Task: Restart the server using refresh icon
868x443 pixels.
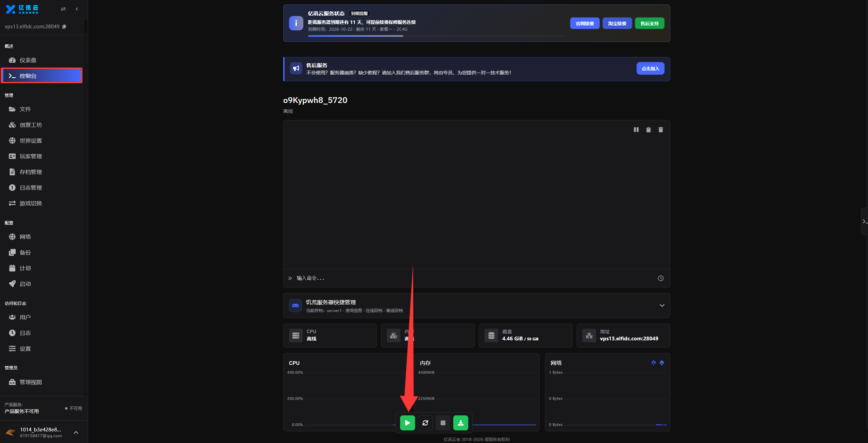Action: 425,423
